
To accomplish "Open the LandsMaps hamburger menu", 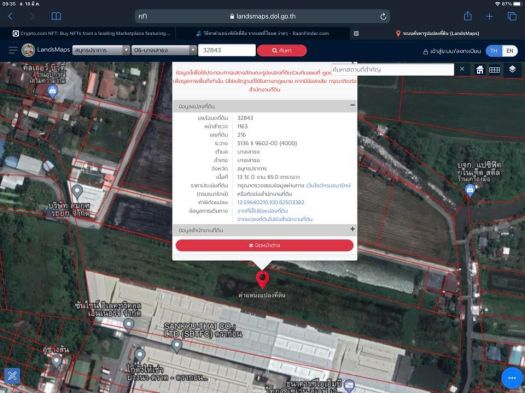I will (x=13, y=50).
